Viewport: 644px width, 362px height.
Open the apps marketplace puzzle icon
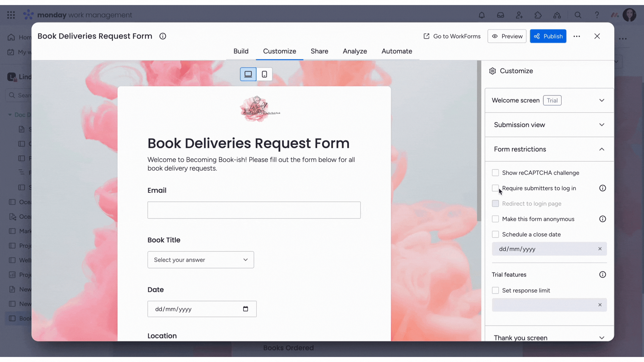(x=538, y=15)
